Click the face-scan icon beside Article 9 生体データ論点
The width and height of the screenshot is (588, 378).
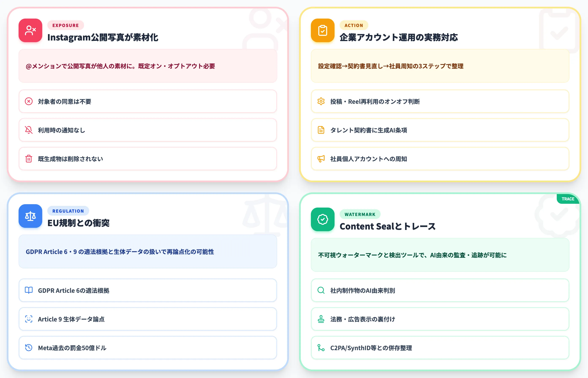click(29, 319)
